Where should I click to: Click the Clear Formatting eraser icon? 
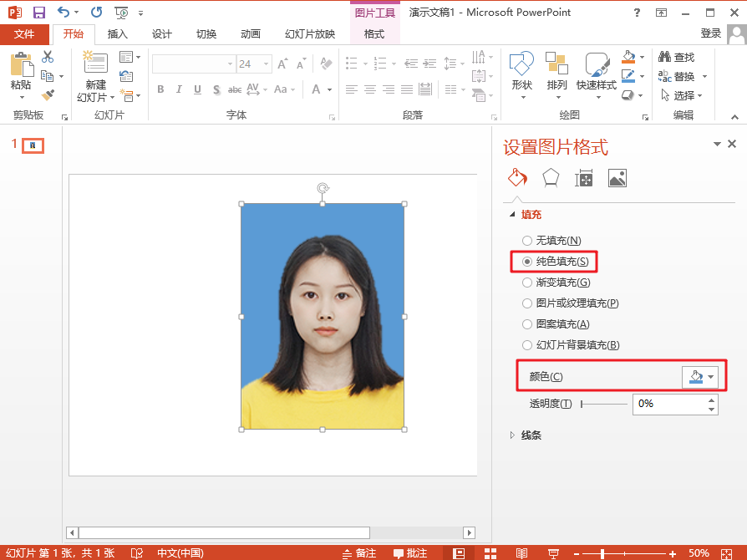click(327, 64)
